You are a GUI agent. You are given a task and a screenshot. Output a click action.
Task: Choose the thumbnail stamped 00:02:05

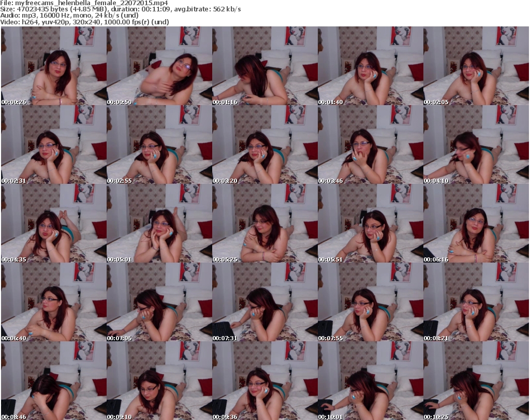pyautogui.click(x=476, y=66)
